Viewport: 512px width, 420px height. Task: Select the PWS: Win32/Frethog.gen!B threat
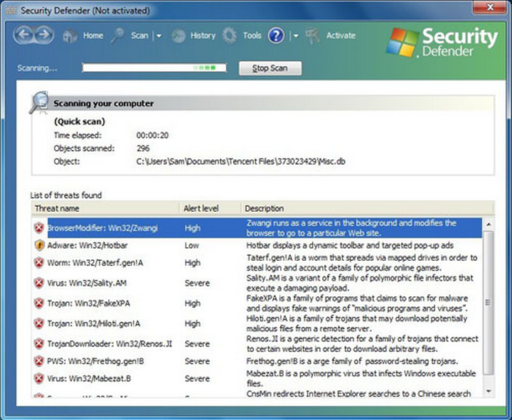point(96,361)
